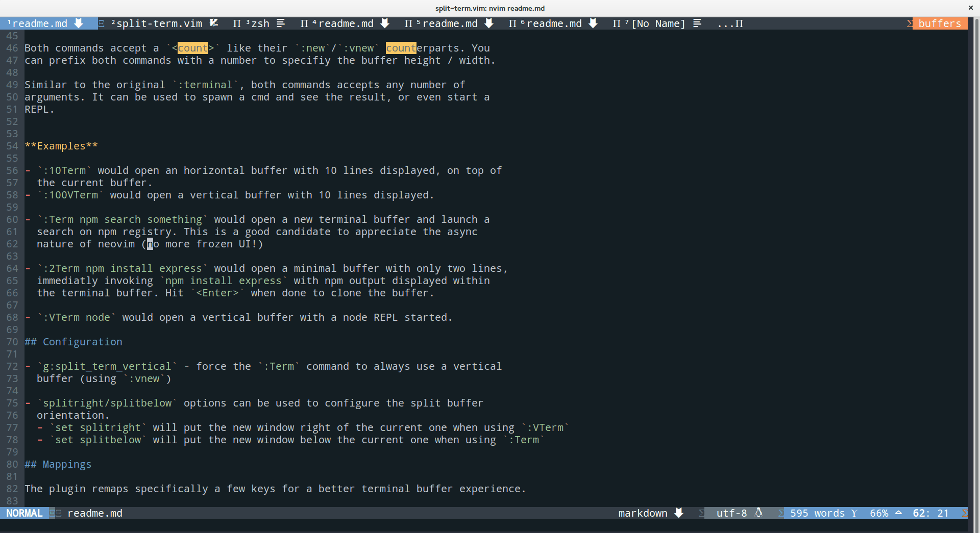Click the word 'REPL.' on line 51
Screen dimensions: 980x533
40,109
